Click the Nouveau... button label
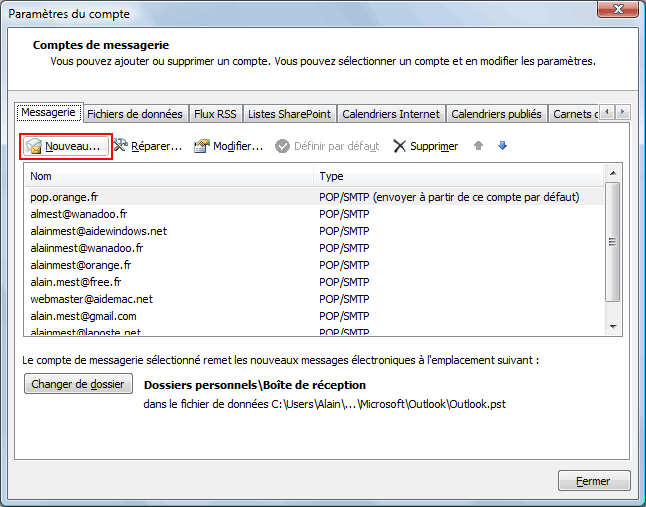646x507 pixels. [73, 146]
